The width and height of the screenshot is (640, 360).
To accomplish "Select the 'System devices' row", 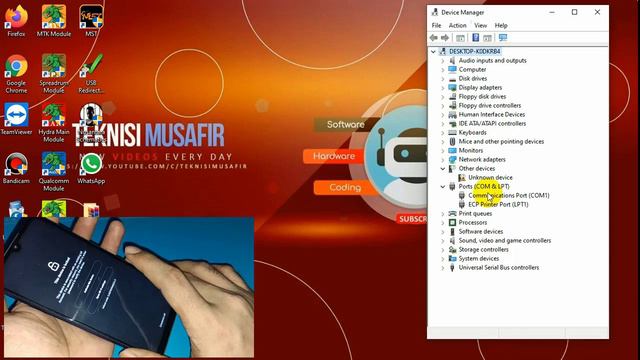I will click(479, 258).
